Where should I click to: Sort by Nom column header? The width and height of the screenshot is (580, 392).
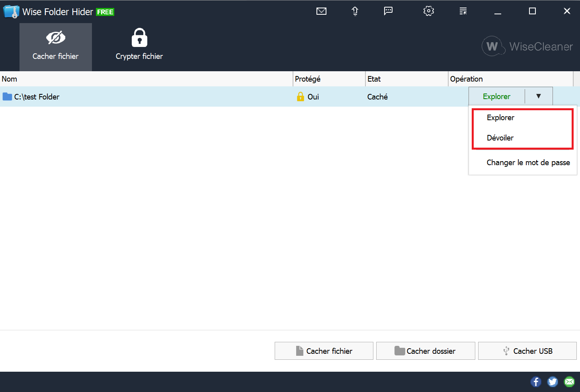point(146,79)
